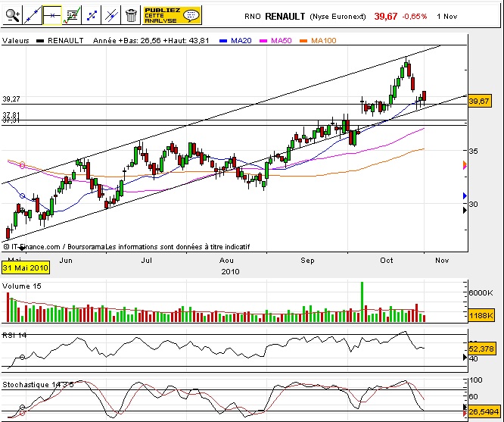This screenshot has width=504, height=422.
Task: Click the trash bin delete icon
Action: click(x=130, y=15)
